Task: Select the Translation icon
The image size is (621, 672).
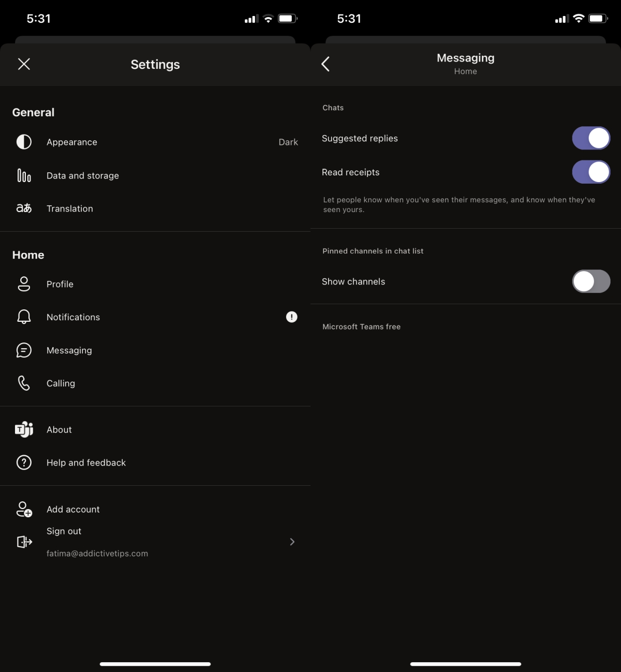Action: (x=24, y=208)
